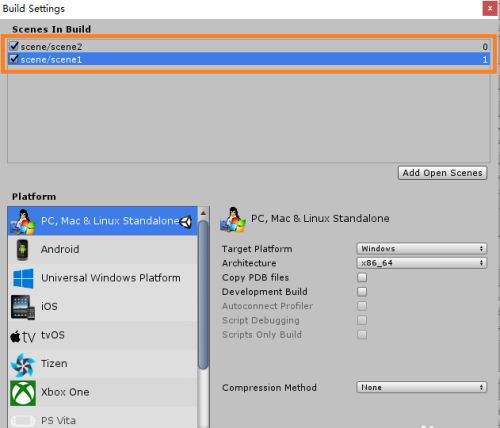Close the Build Settings window
This screenshot has height=428, width=500.
[490, 8]
